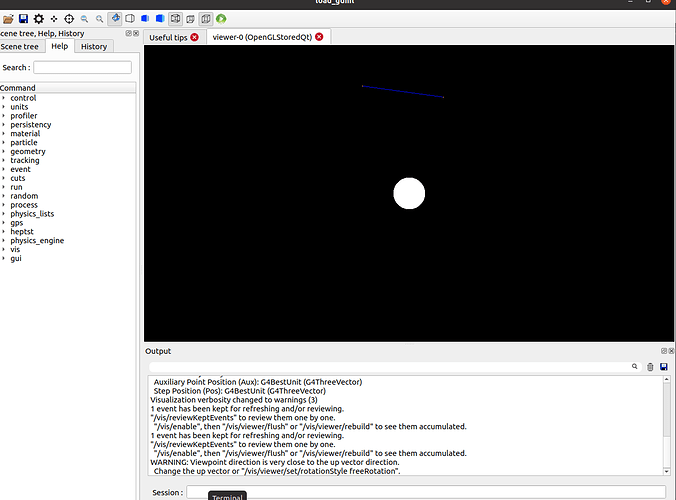Image resolution: width=676 pixels, height=500 pixels.
Task: Click the Output filter text field
Action: click(x=389, y=367)
